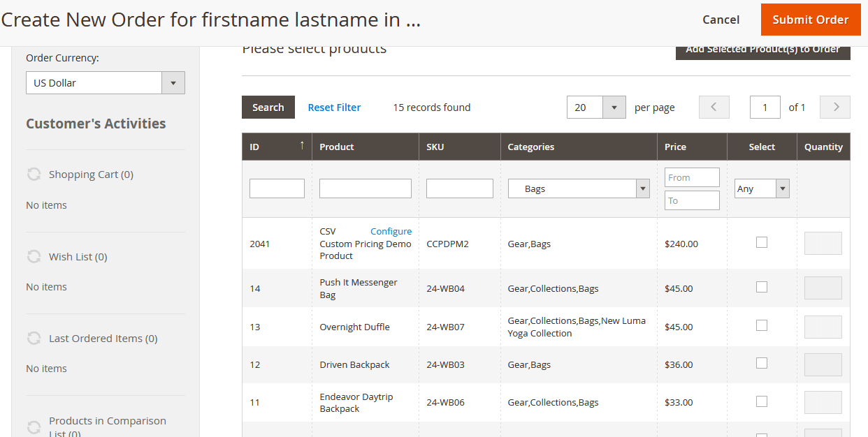Tick checkbox for Overnight Duffle
Screen dimensions: 868x437
pos(762,325)
